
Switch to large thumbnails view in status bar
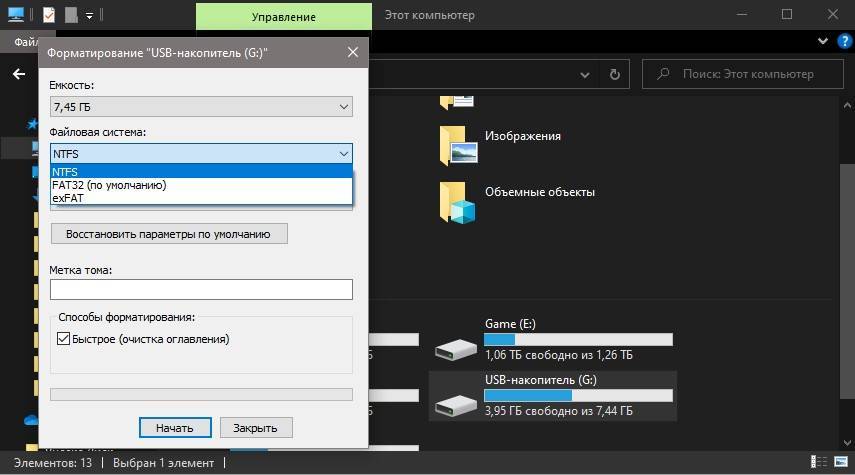(842, 463)
